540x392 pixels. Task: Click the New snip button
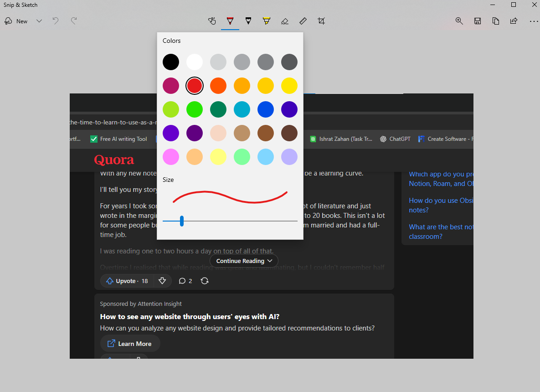16,21
